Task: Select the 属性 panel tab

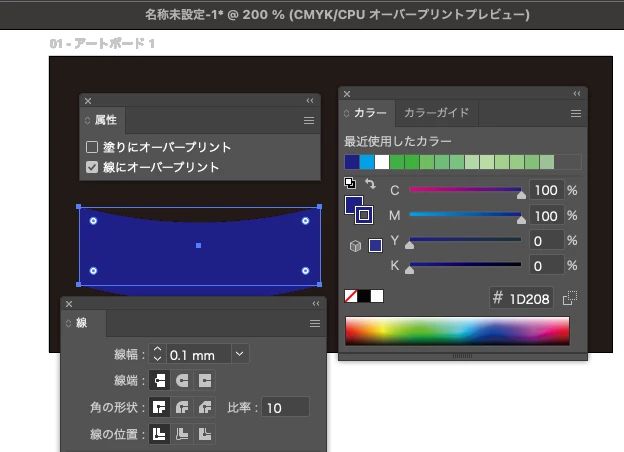Action: (102, 120)
